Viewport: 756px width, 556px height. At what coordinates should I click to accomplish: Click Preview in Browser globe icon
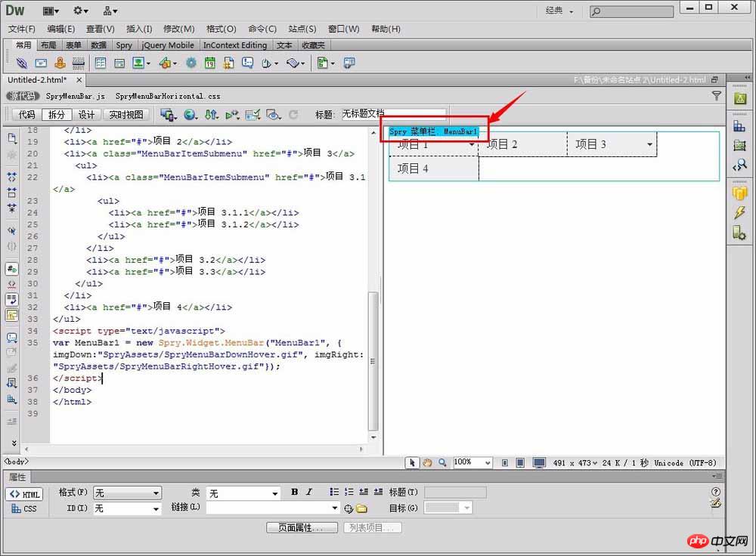[x=190, y=115]
